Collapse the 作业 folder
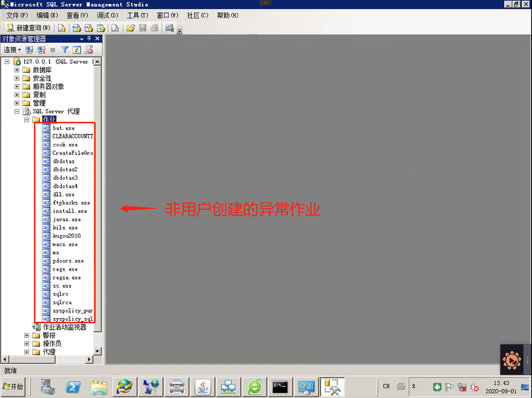This screenshot has width=532, height=398. tap(27, 120)
